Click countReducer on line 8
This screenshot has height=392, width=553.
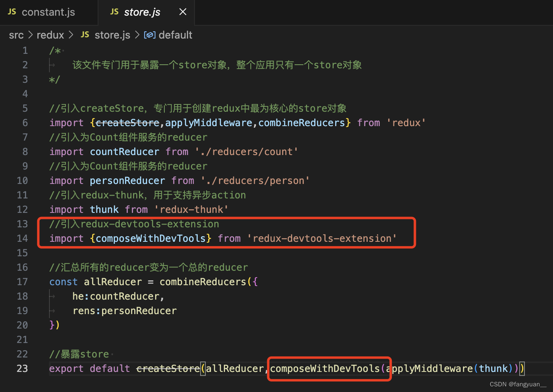pos(125,152)
